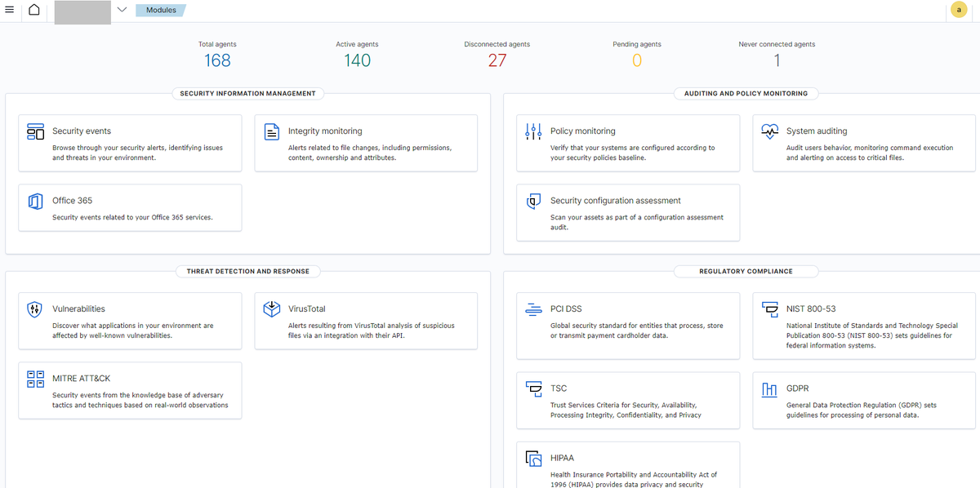Go to the home icon
This screenshot has width=980, height=488.
point(34,10)
